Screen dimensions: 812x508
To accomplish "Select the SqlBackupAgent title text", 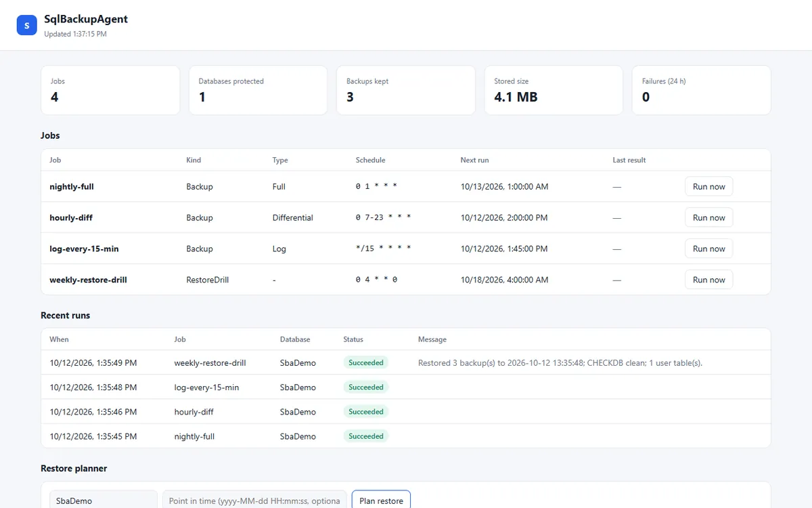I will (86, 19).
